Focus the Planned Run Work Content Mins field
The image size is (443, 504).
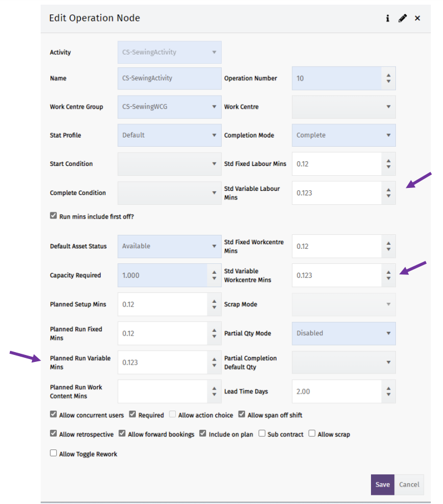163,391
